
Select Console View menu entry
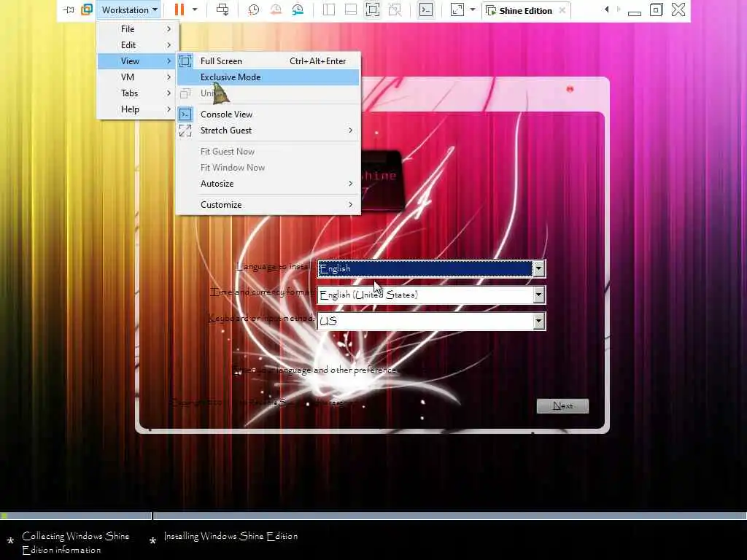coord(268,114)
